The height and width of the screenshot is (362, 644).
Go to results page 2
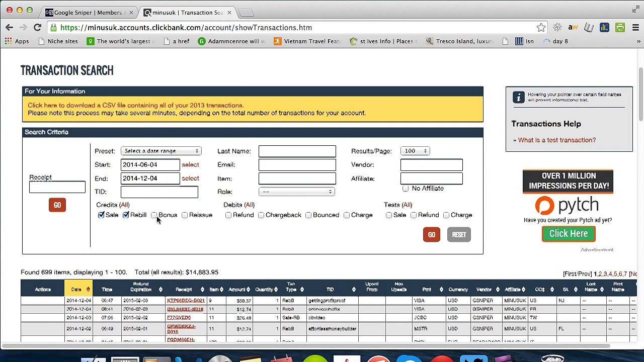[600, 274]
